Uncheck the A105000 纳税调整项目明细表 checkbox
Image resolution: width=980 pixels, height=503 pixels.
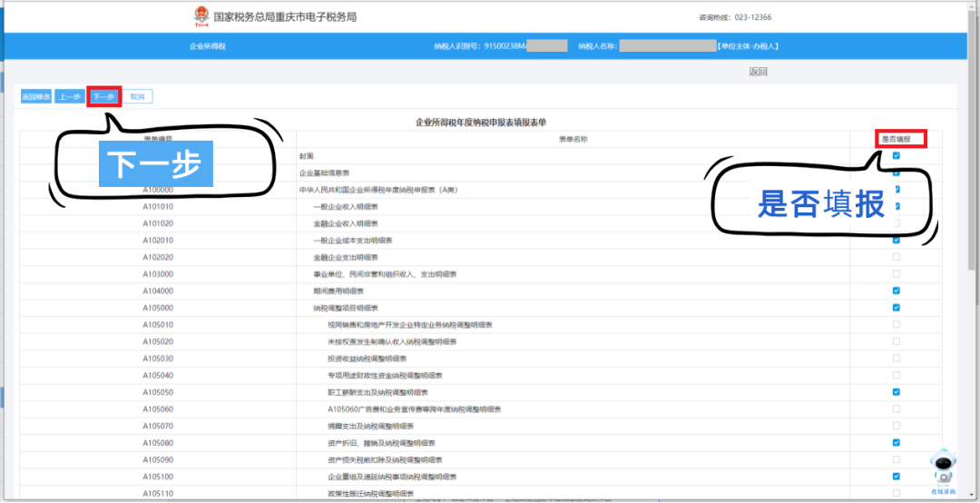[x=897, y=308]
